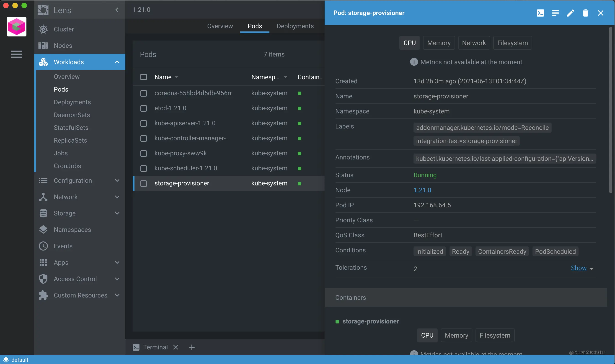Select the Pods tab

pos(255,26)
